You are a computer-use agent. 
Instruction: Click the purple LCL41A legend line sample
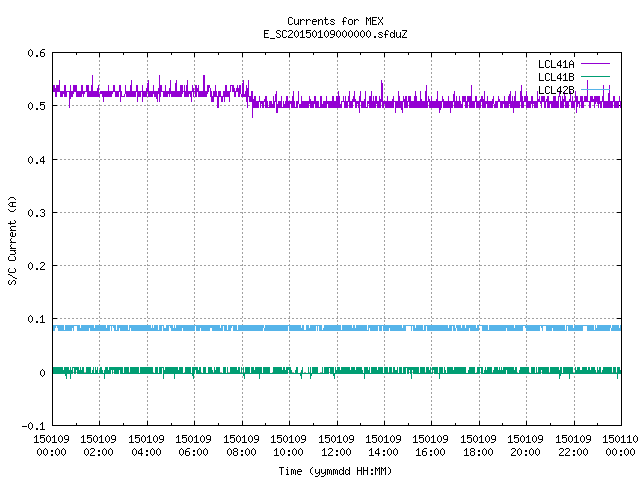click(x=595, y=64)
